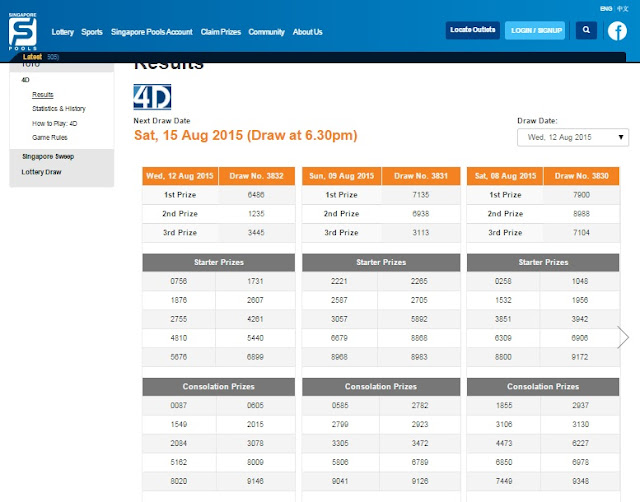Click Draw No. 3831 header

(421, 176)
